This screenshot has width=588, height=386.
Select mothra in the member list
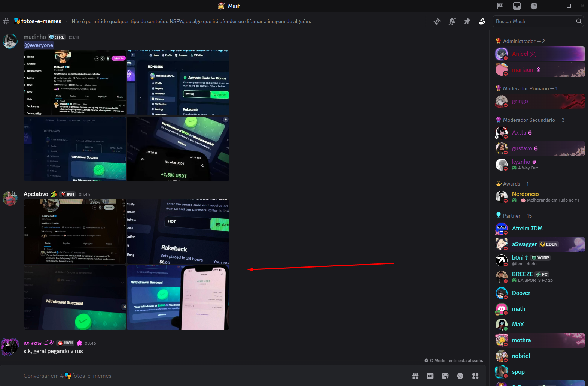click(540, 340)
